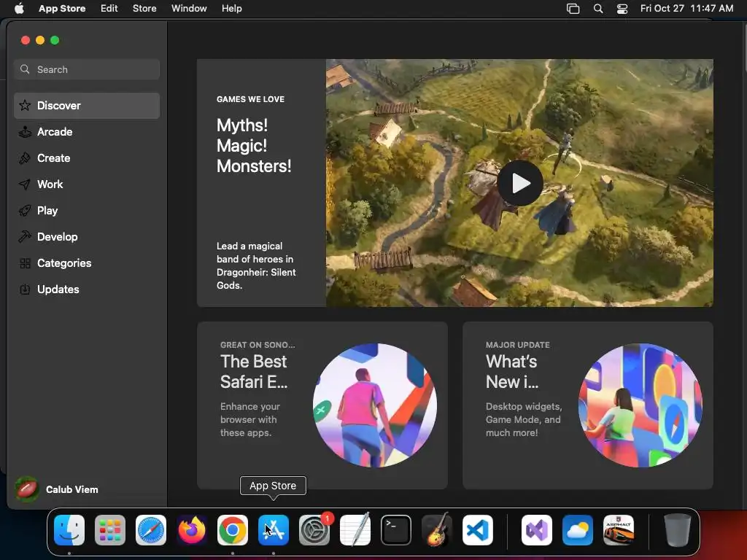
Task: Click the search magnifier icon in sidebar
Action: pyautogui.click(x=25, y=69)
